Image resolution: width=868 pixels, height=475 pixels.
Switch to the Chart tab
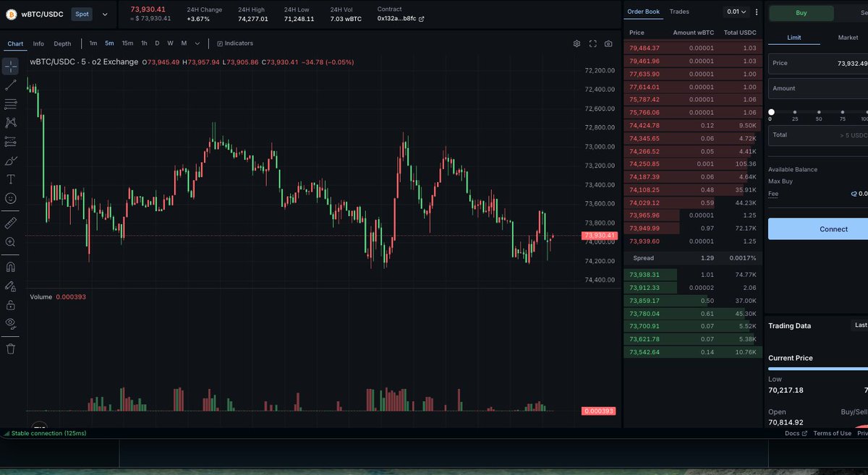(x=15, y=43)
